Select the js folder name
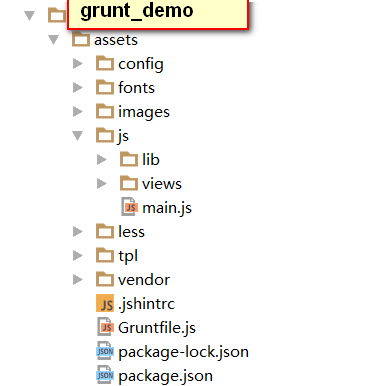Image resolution: width=372 pixels, height=386 pixels. (123, 136)
